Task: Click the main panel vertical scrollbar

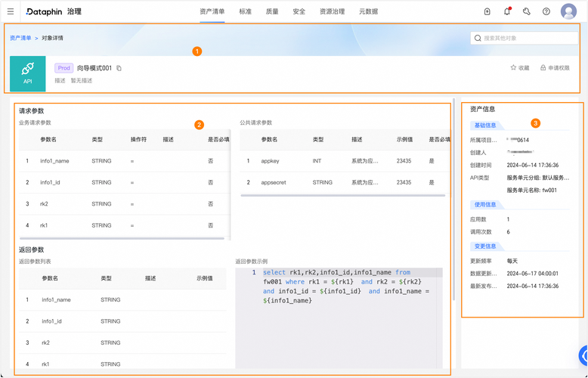Action: pyautogui.click(x=454, y=199)
